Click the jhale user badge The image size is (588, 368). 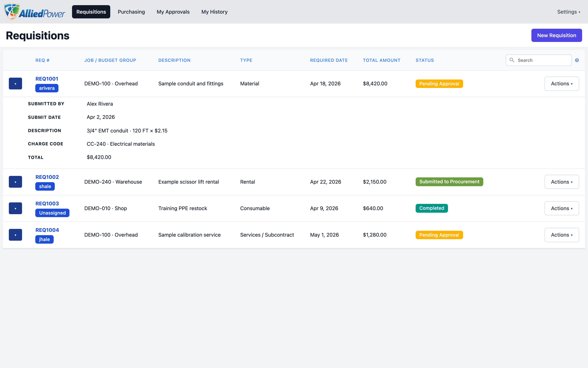click(x=44, y=240)
